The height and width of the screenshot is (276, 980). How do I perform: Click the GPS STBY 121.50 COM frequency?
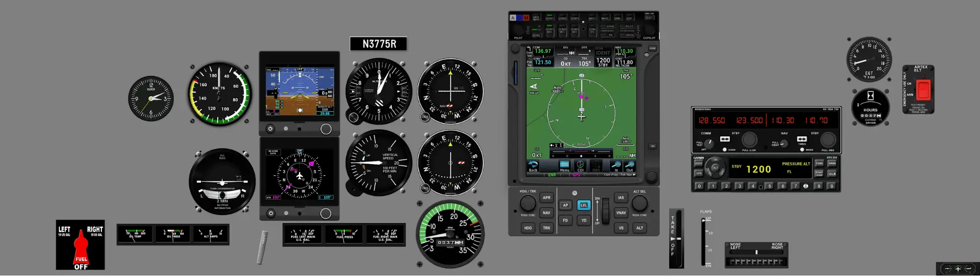(x=543, y=62)
